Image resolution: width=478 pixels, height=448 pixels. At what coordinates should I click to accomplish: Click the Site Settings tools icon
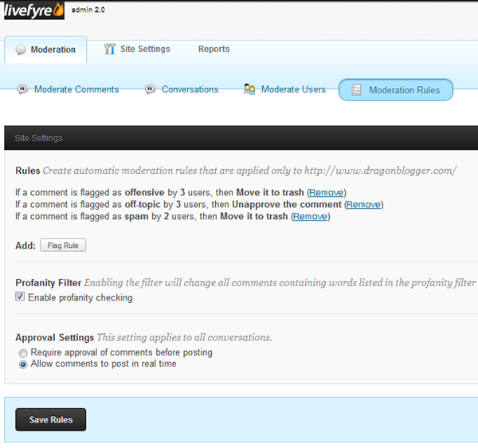tap(110, 49)
